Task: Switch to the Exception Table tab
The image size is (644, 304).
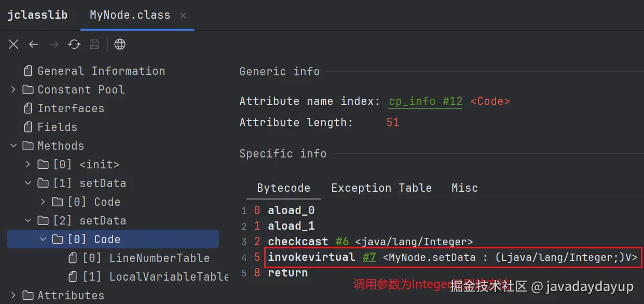Action: [x=381, y=188]
